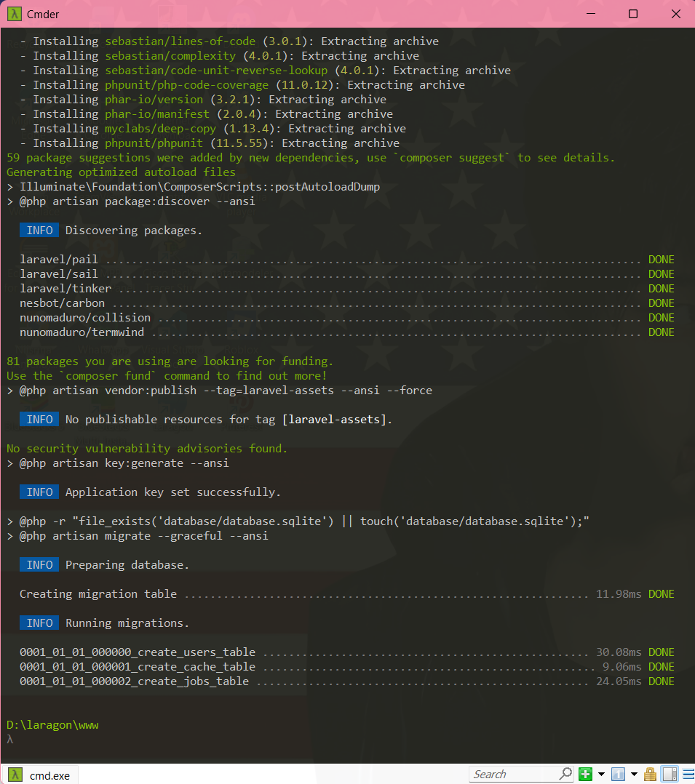695x784 pixels.
Task: Click the database.sqlite touch command line
Action: coord(298,521)
